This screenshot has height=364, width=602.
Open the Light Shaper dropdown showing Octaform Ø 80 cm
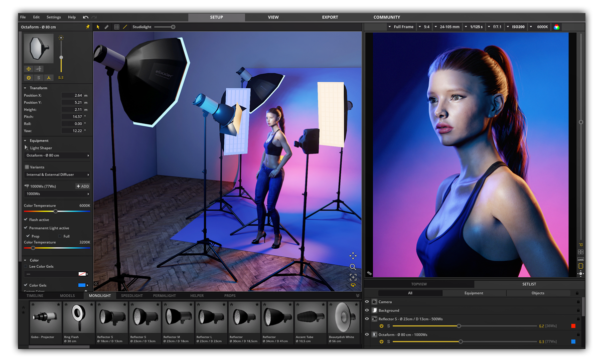coord(57,155)
